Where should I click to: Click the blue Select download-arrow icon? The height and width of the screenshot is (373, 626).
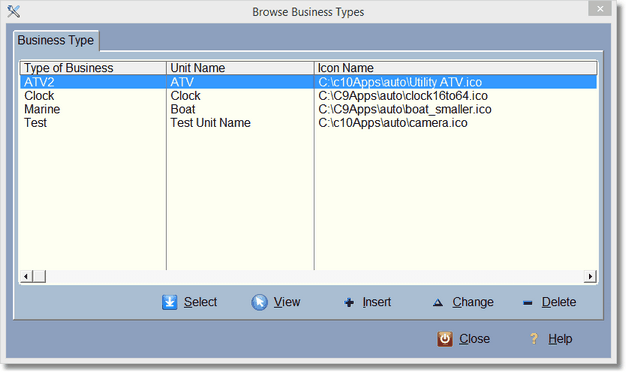[170, 302]
